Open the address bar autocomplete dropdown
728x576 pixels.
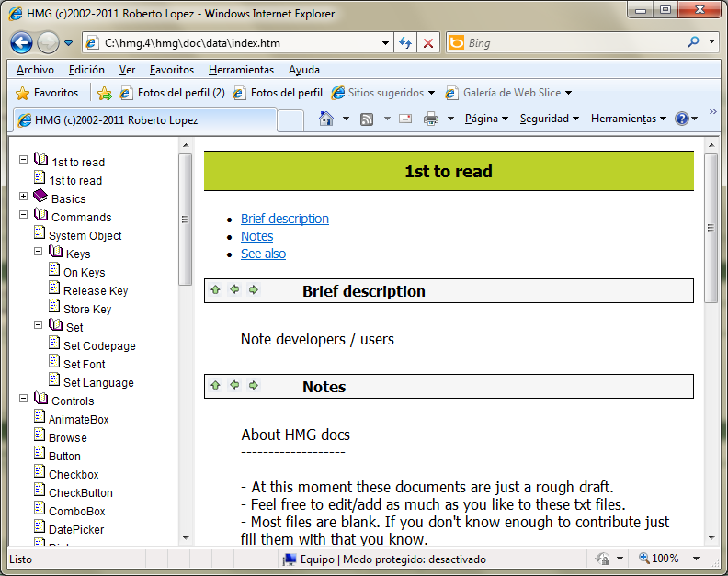coord(385,43)
